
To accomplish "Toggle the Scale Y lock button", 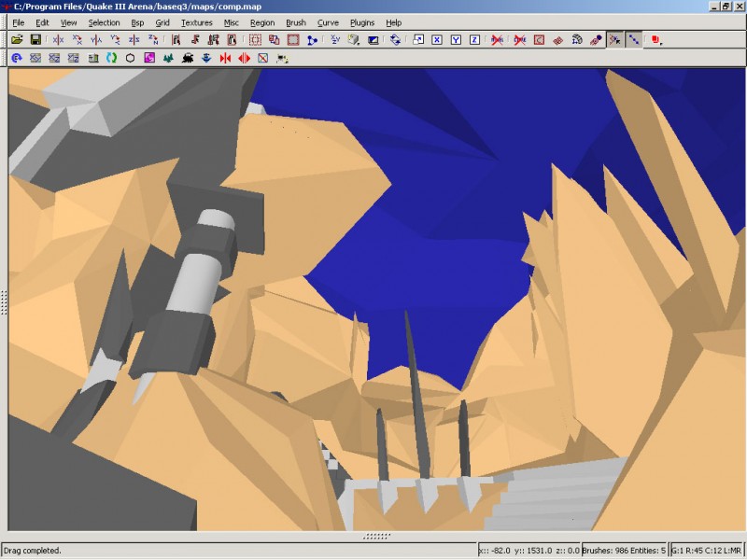I will pos(456,40).
